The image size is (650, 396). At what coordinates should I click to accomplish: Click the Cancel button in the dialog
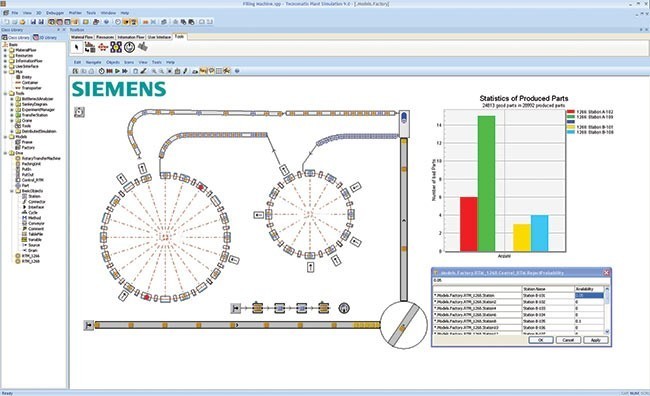point(568,340)
